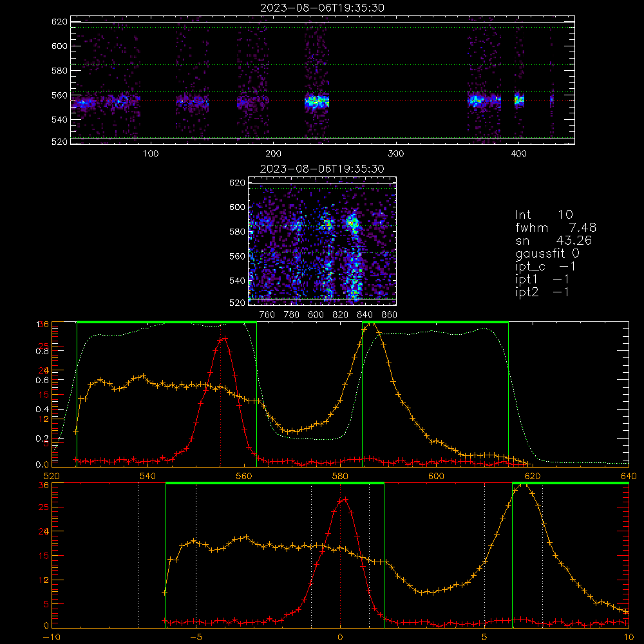This screenshot has height=644, width=644.
Task: Click the 'ipt_c -1' parameter line
Action: [x=545, y=267]
